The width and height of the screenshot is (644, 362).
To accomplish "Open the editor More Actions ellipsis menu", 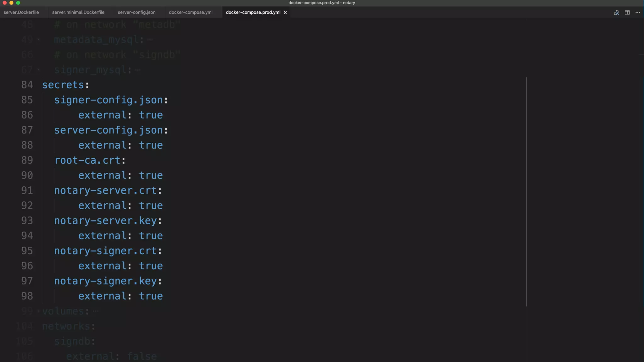I will 638,13.
